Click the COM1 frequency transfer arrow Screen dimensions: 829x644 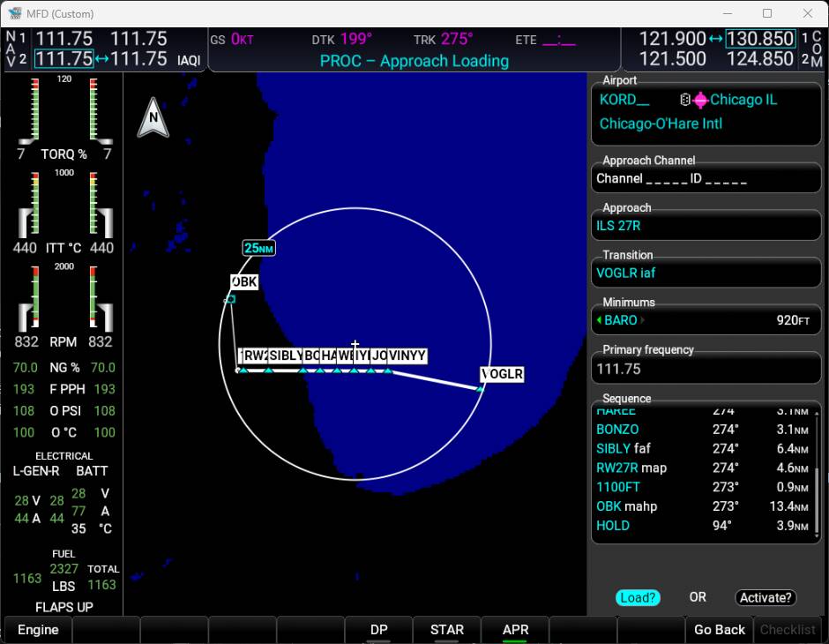coord(715,39)
